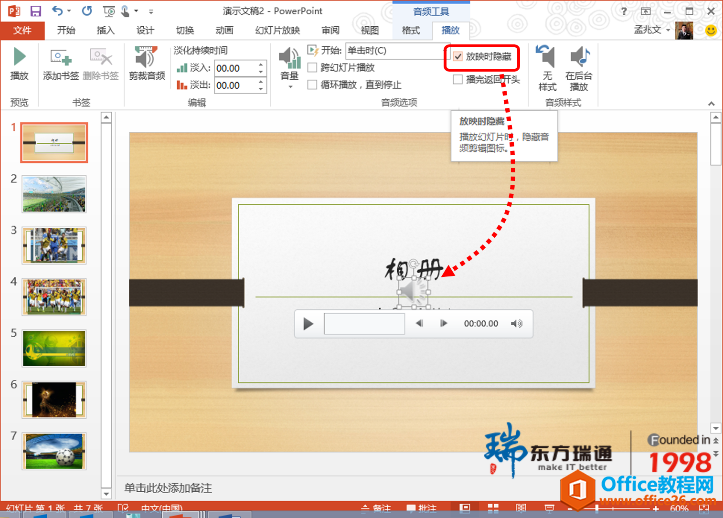Click the move forward audio button
The height and width of the screenshot is (518, 723).
(444, 323)
